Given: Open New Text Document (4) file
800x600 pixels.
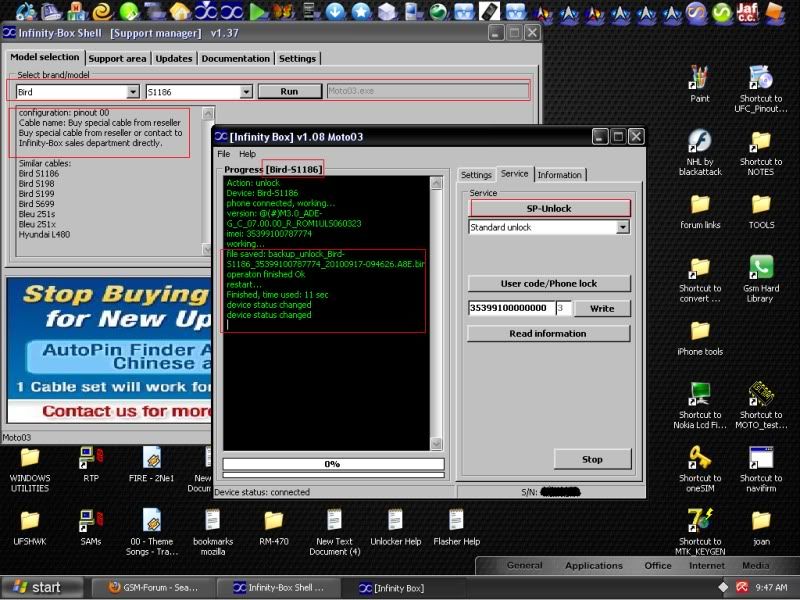Looking at the screenshot, I should click(x=335, y=532).
